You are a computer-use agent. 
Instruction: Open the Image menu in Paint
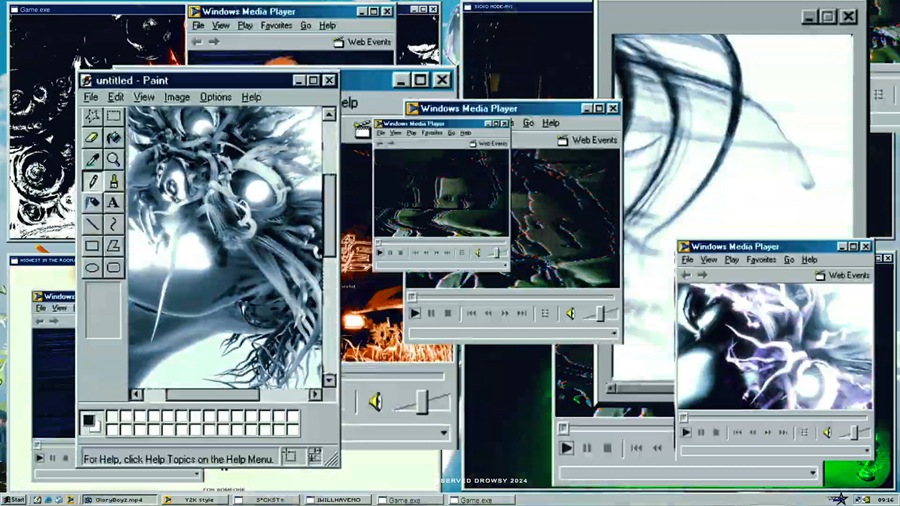pos(177,97)
